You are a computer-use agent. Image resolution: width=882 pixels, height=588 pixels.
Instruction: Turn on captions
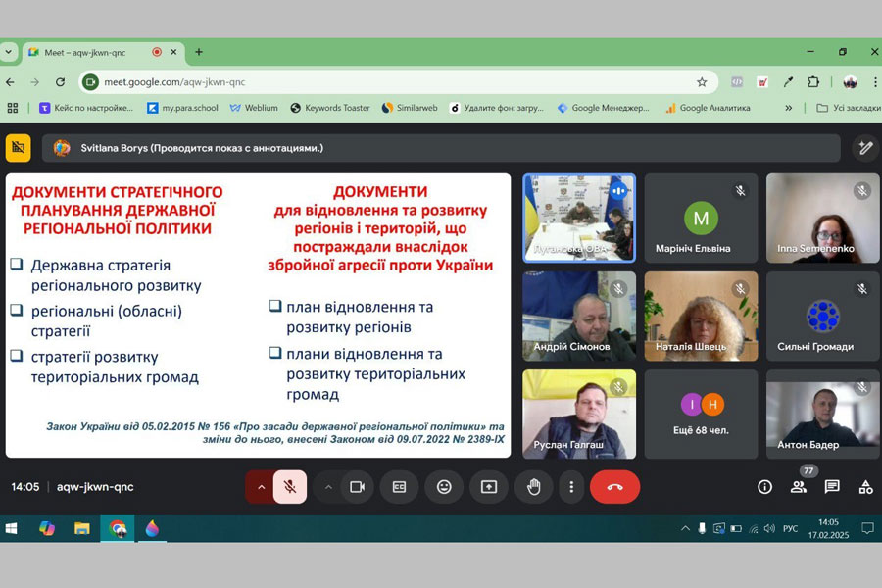coord(400,487)
